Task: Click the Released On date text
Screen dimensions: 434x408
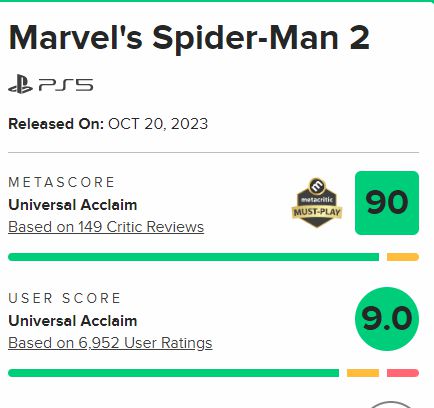Action: coord(108,124)
